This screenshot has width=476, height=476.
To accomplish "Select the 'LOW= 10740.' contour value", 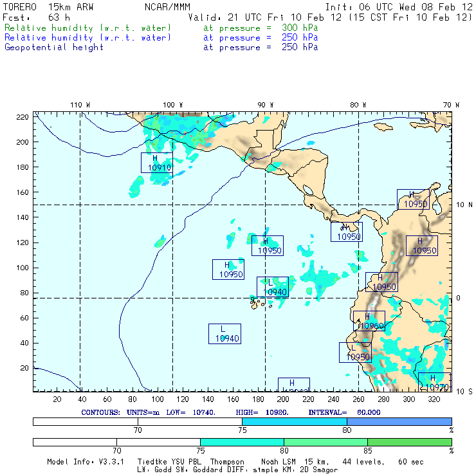I will click(190, 412).
